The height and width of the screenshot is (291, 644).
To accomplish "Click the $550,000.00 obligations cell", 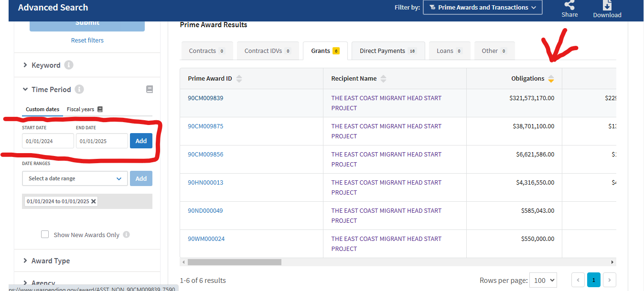I will click(514, 244).
